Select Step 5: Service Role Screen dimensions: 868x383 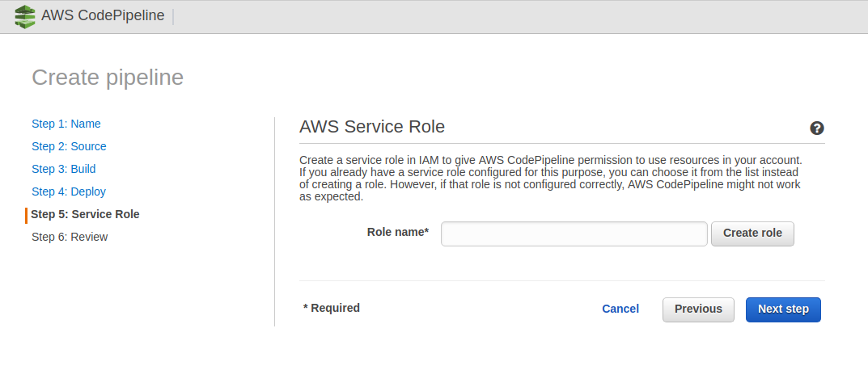[85, 214]
